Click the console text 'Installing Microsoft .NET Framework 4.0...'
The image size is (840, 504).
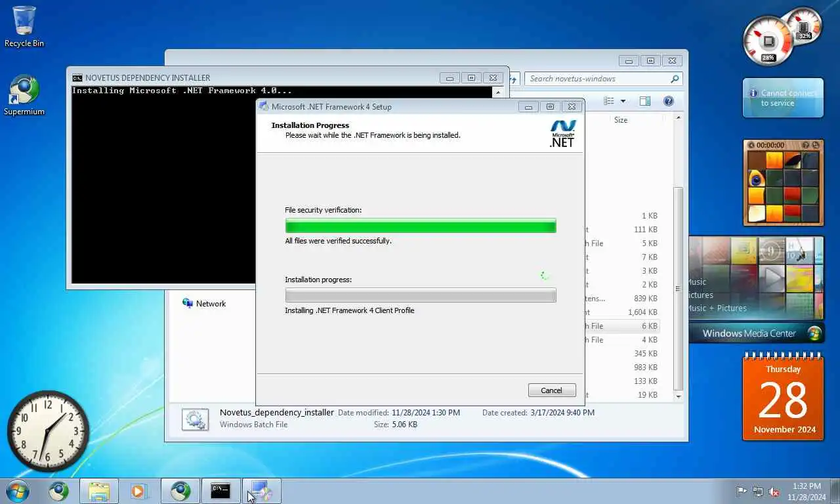coord(182,91)
